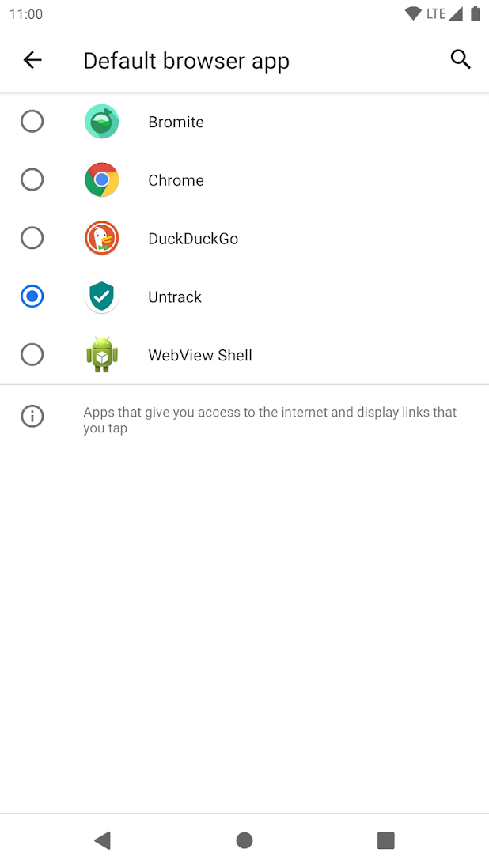
Task: Tap the Chrome browser icon
Action: click(101, 179)
